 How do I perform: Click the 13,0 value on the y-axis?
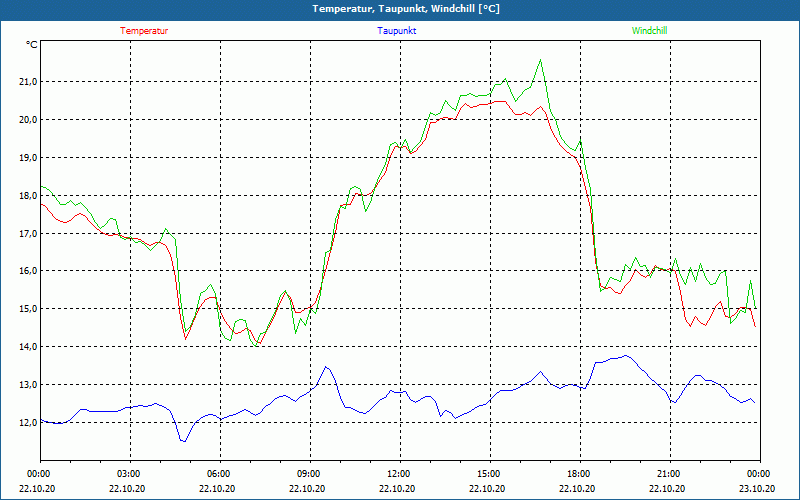(x=29, y=384)
